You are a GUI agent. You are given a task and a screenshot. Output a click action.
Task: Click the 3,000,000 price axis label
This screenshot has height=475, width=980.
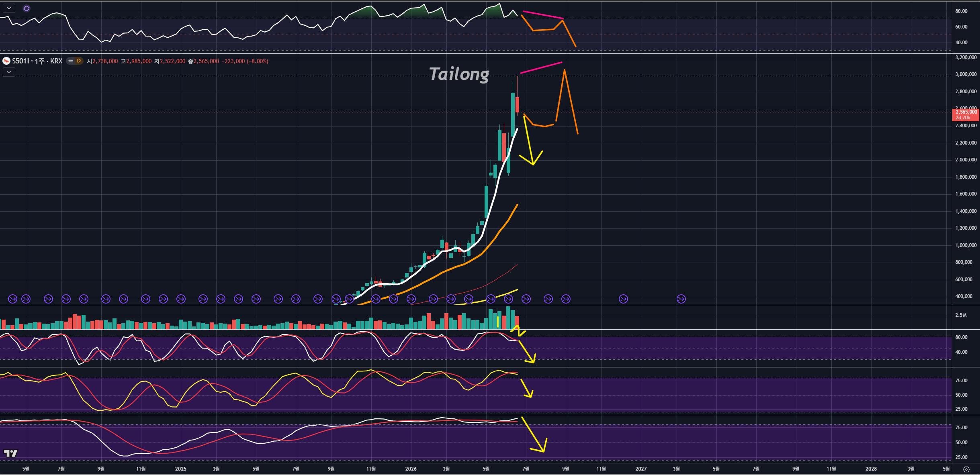[x=966, y=74]
